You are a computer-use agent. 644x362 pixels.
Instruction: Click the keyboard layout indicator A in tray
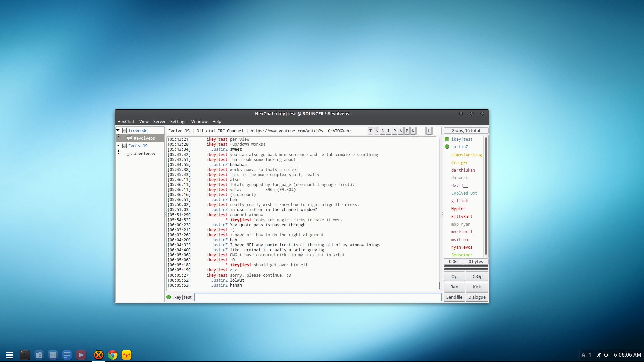[583, 355]
